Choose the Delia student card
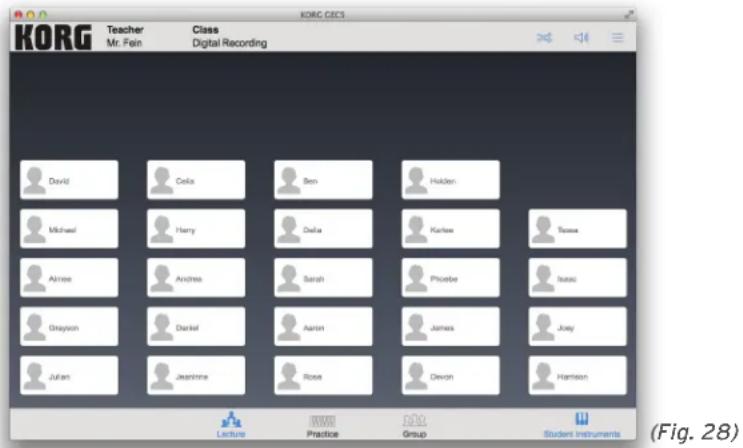Screen dimensions: 743x448 point(323,229)
